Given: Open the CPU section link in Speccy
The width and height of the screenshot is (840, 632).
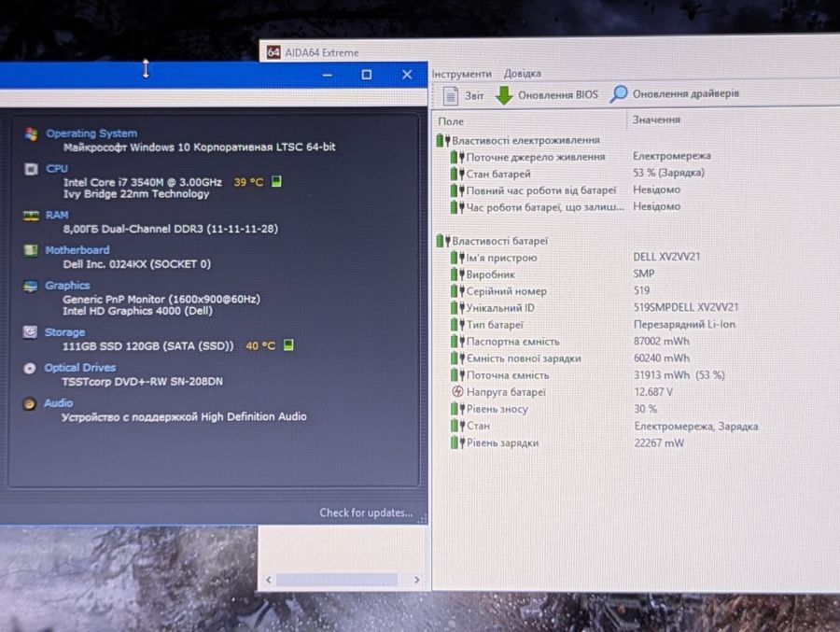Looking at the screenshot, I should click(57, 168).
